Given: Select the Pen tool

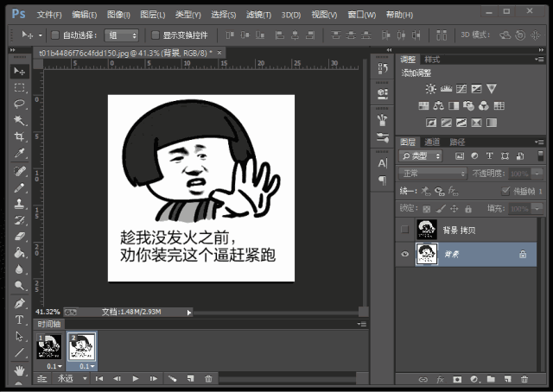Looking at the screenshot, I should point(19,303).
